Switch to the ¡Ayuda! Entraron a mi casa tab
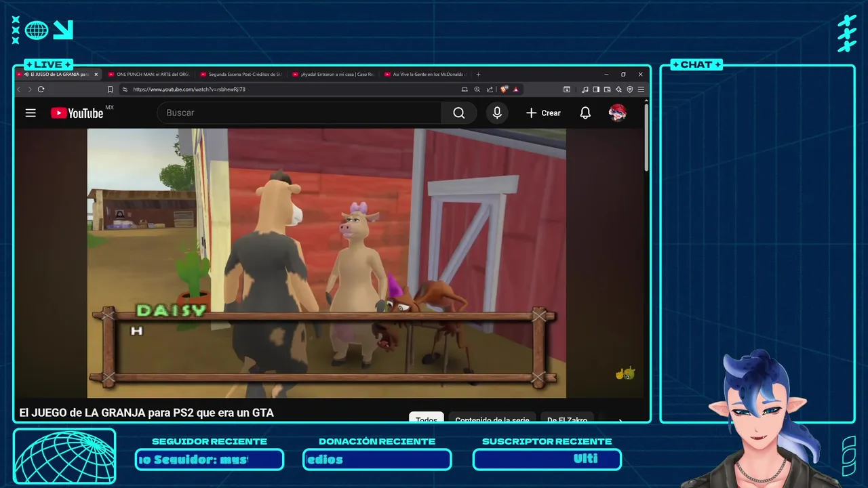The height and width of the screenshot is (488, 868). [332, 75]
